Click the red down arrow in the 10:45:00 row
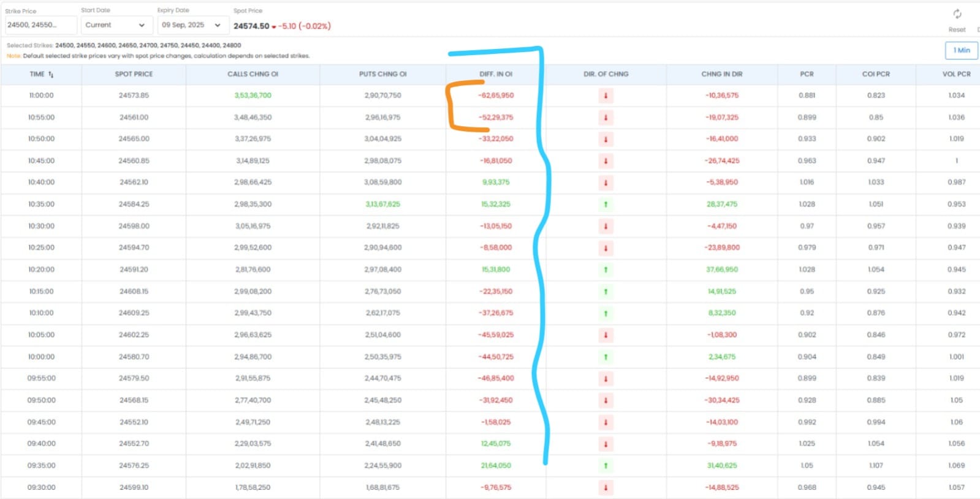Viewport: 980px width, 499px height. [606, 161]
